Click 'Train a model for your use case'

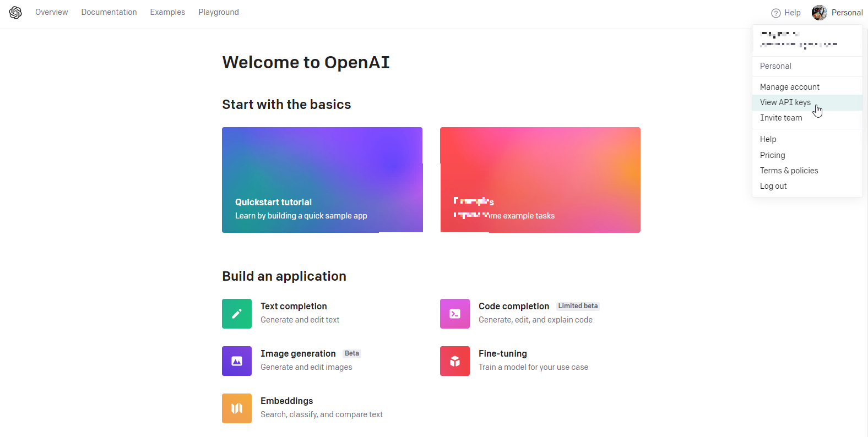click(x=533, y=367)
